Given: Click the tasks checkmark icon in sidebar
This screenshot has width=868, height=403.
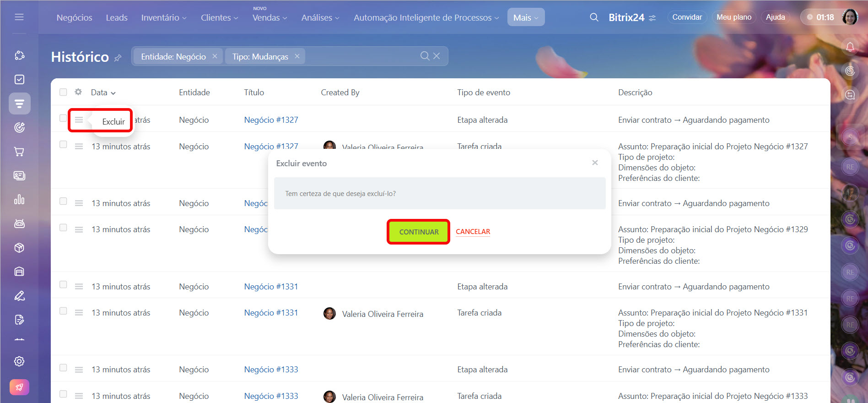Looking at the screenshot, I should 19,80.
